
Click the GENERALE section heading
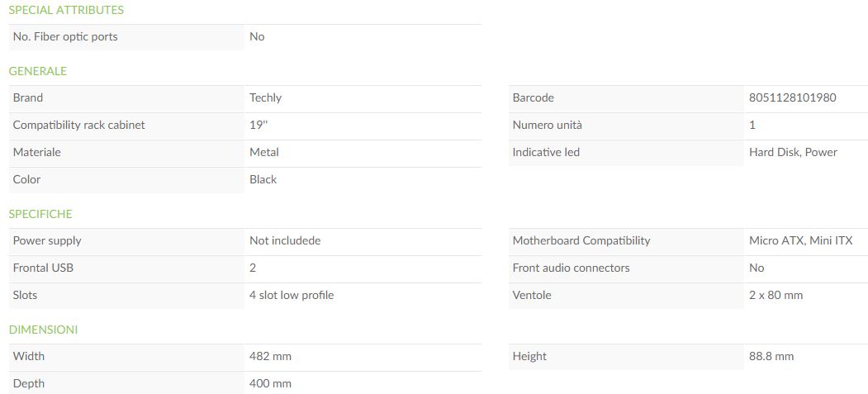click(x=38, y=71)
